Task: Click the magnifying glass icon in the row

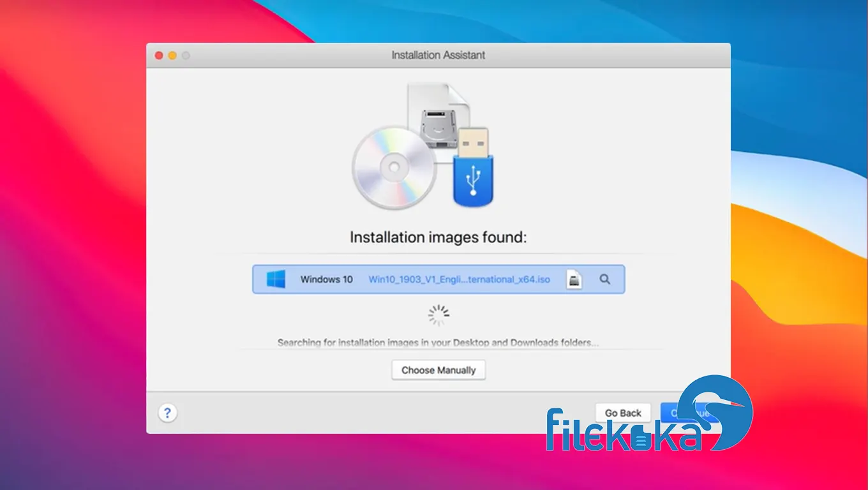Action: (x=604, y=279)
